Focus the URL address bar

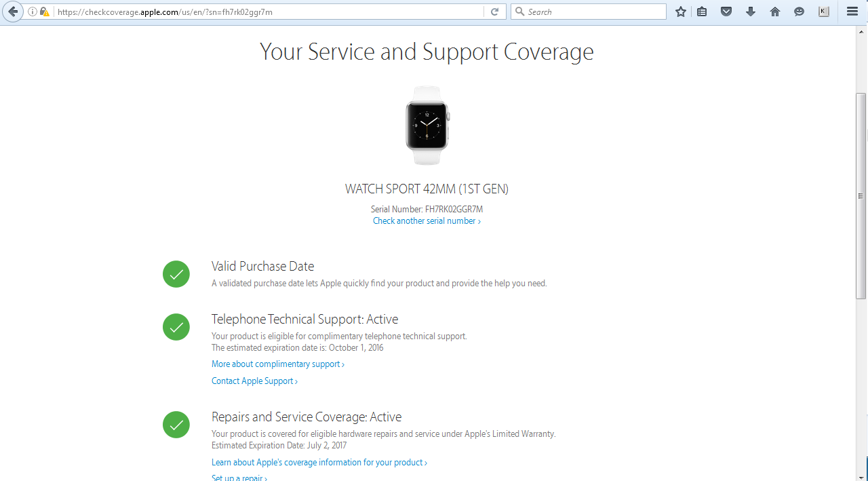click(269, 12)
